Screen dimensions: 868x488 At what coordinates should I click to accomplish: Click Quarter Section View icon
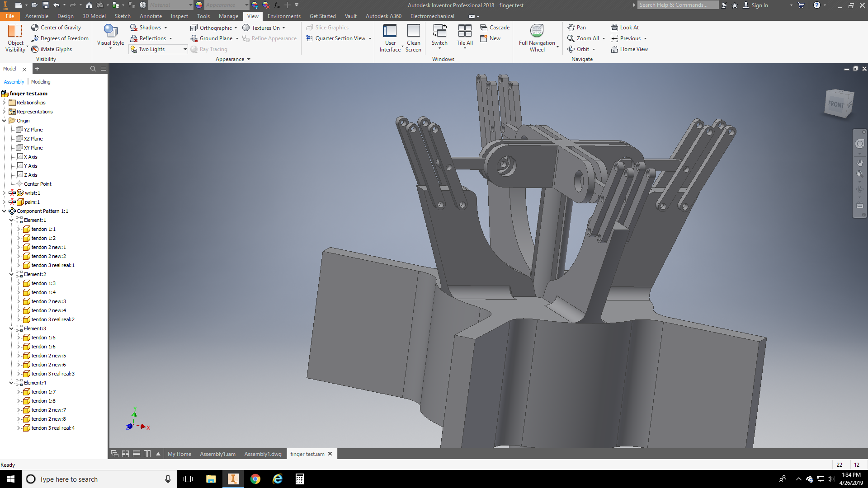310,38
